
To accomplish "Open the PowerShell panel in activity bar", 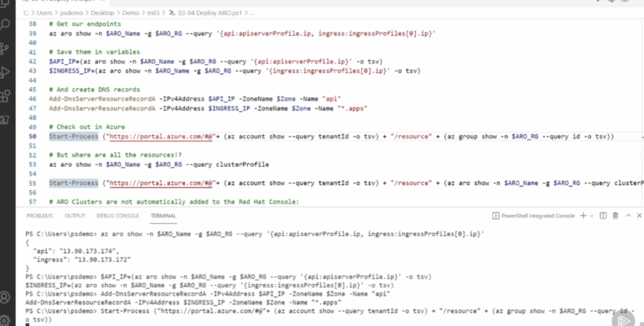I will 4,120.
